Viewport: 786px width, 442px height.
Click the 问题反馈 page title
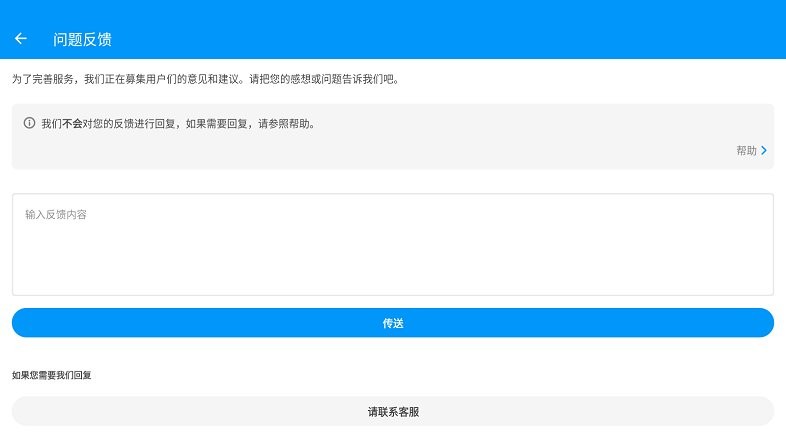[82, 39]
